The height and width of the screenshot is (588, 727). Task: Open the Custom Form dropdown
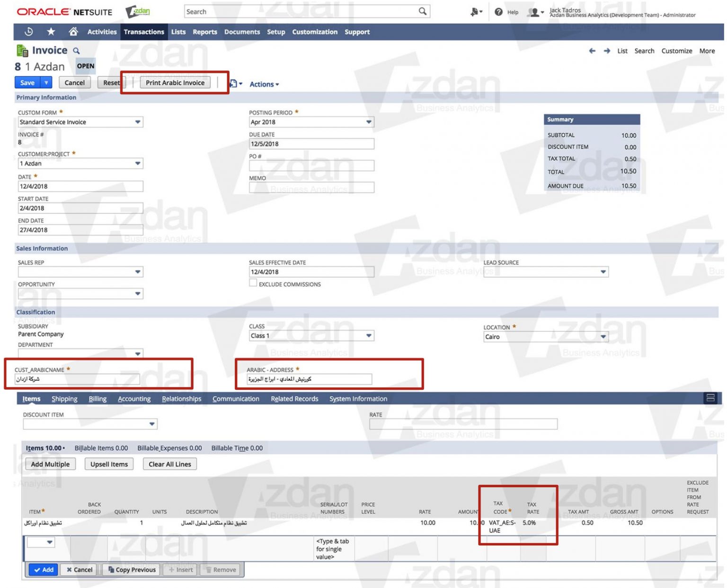point(137,122)
